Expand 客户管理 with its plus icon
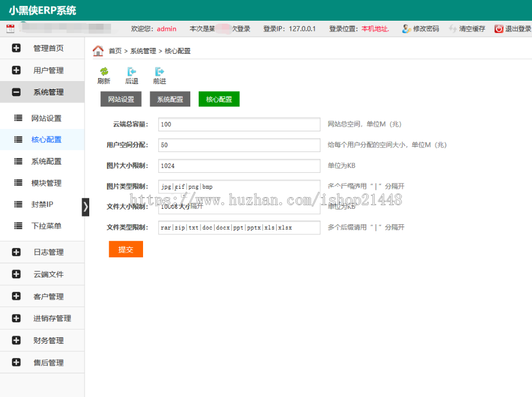 coord(17,296)
